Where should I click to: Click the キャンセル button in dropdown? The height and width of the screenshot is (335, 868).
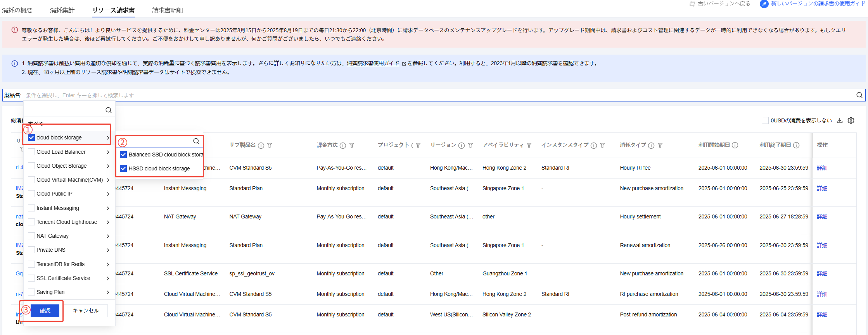tap(86, 311)
